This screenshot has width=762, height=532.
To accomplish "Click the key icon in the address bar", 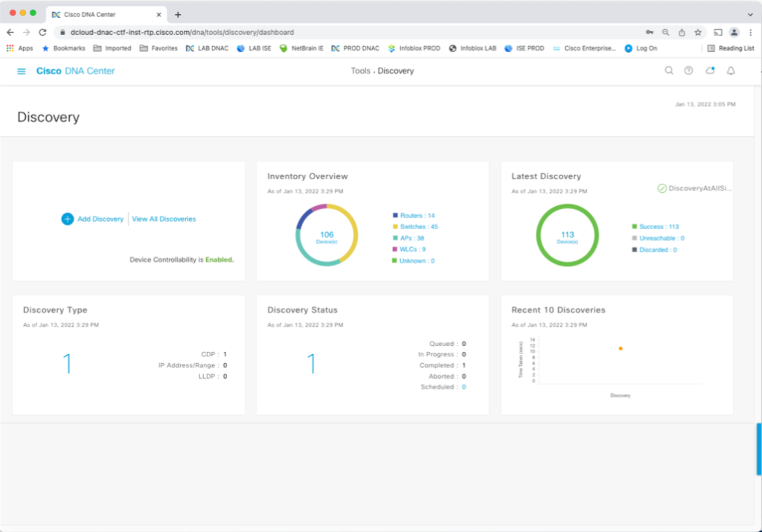I will coord(650,33).
